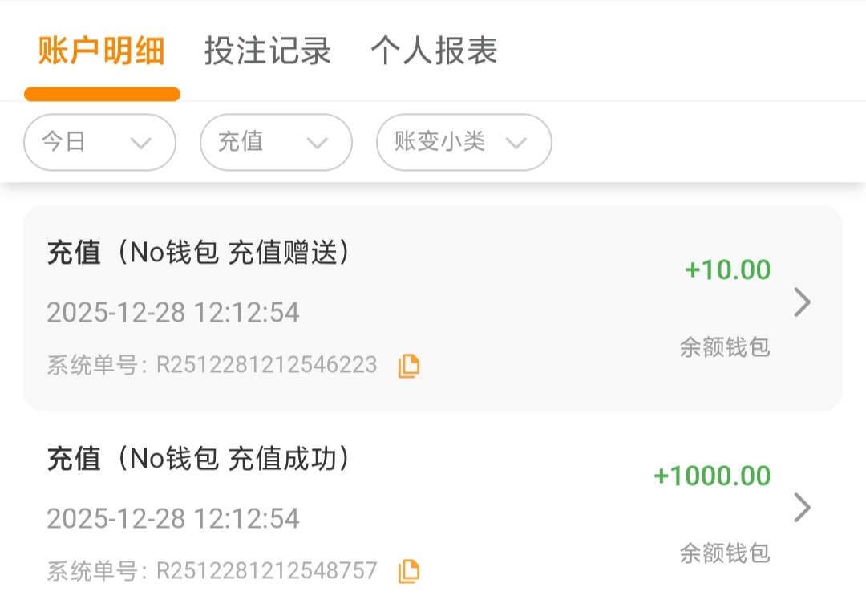Expand the 账变小类 subcategory dropdown
866x616 pixels.
coord(463,142)
